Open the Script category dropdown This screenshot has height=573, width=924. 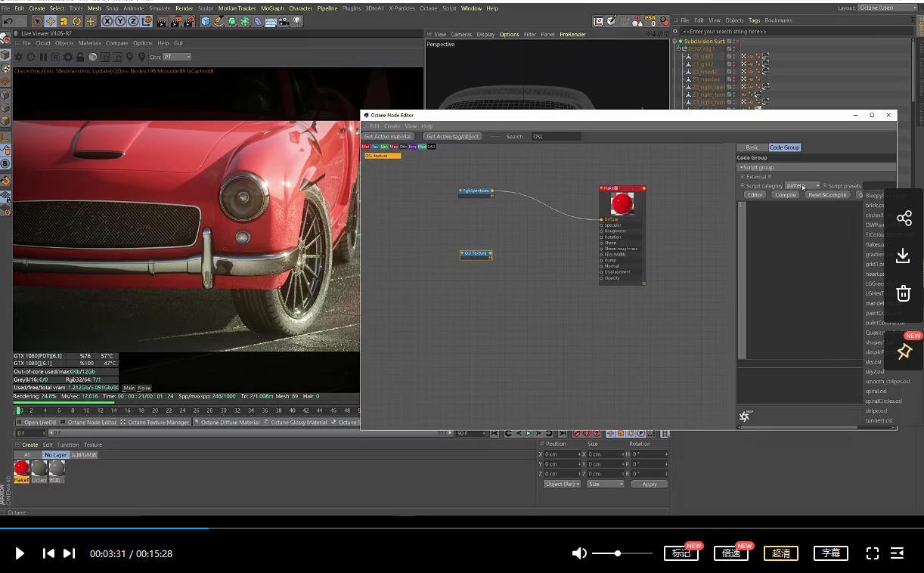(x=802, y=186)
